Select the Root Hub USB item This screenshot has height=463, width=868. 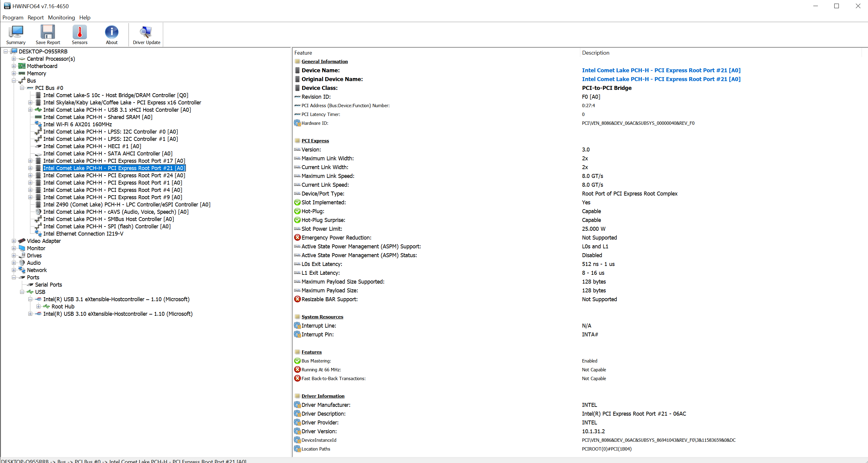pyautogui.click(x=63, y=306)
